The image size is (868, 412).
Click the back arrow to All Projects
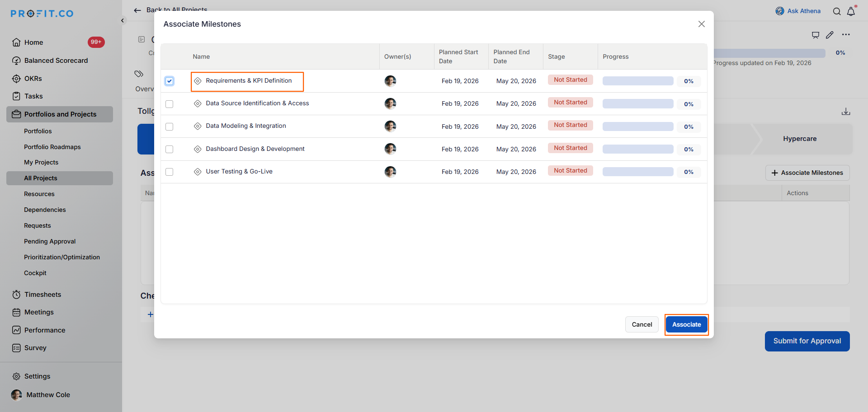pyautogui.click(x=137, y=10)
